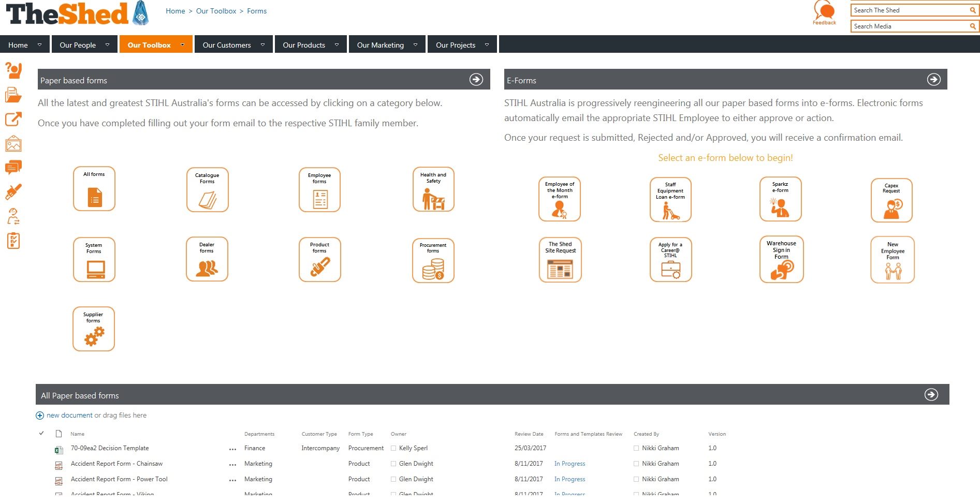The image size is (980, 504).
Task: Tick Glen Dwight checkbox in Chainsaw row
Action: pyautogui.click(x=393, y=464)
